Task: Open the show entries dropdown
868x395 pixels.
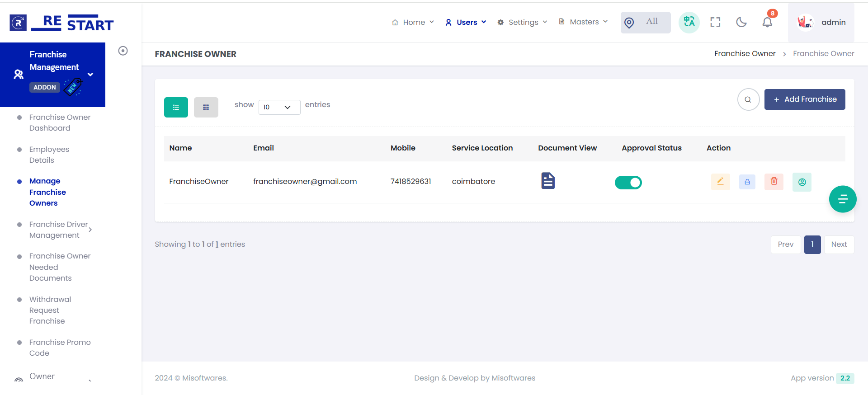Action: coord(279,108)
